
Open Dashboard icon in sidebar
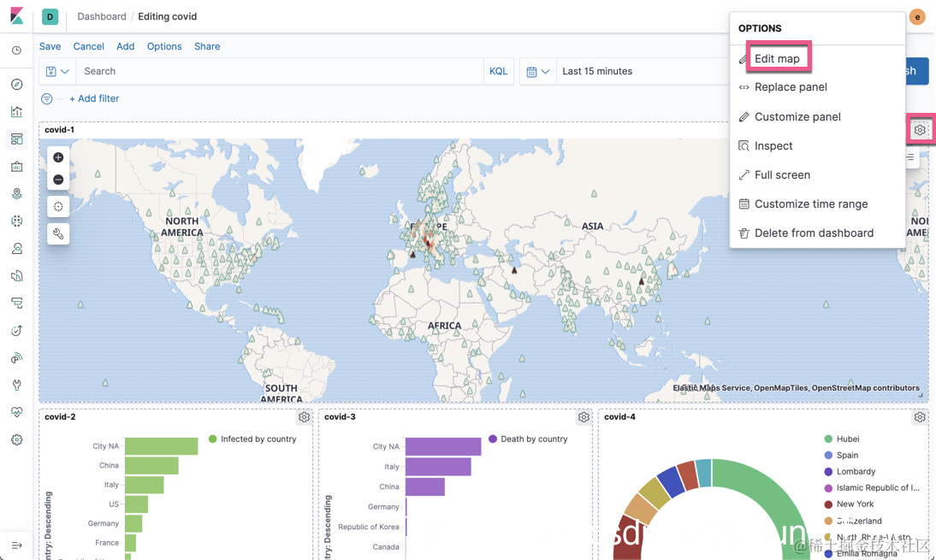click(x=17, y=139)
